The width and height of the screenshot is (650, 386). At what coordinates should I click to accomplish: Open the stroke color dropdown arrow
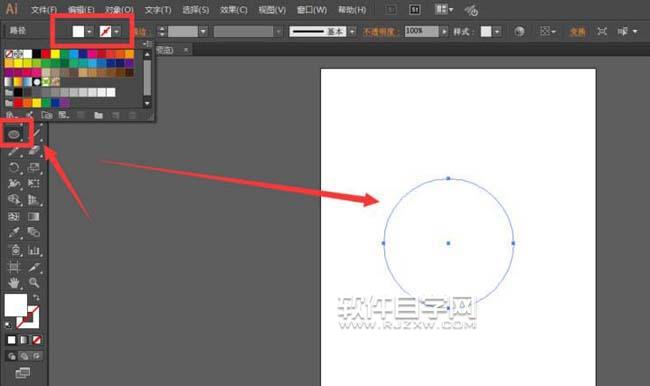tap(116, 32)
